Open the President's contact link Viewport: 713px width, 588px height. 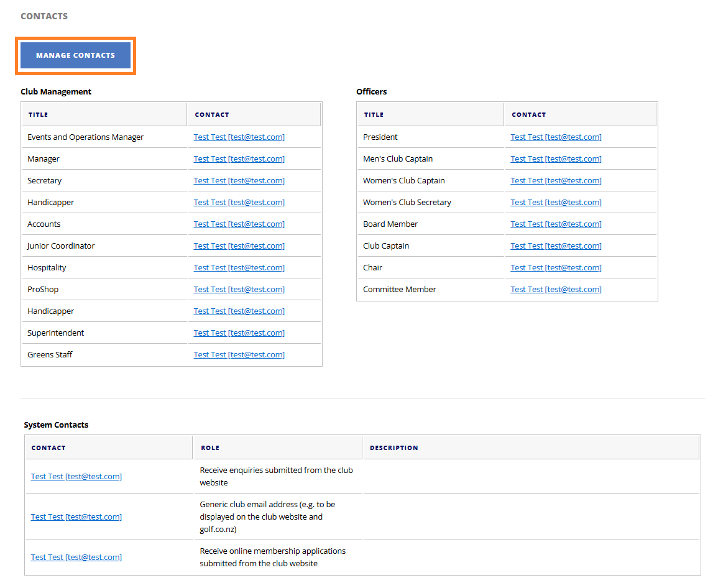(x=556, y=137)
